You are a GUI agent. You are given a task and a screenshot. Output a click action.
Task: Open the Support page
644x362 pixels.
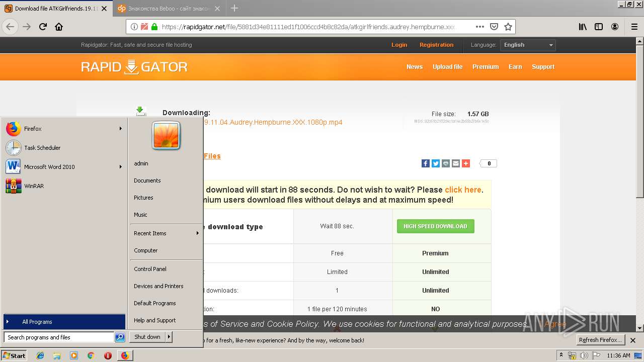[x=543, y=67]
